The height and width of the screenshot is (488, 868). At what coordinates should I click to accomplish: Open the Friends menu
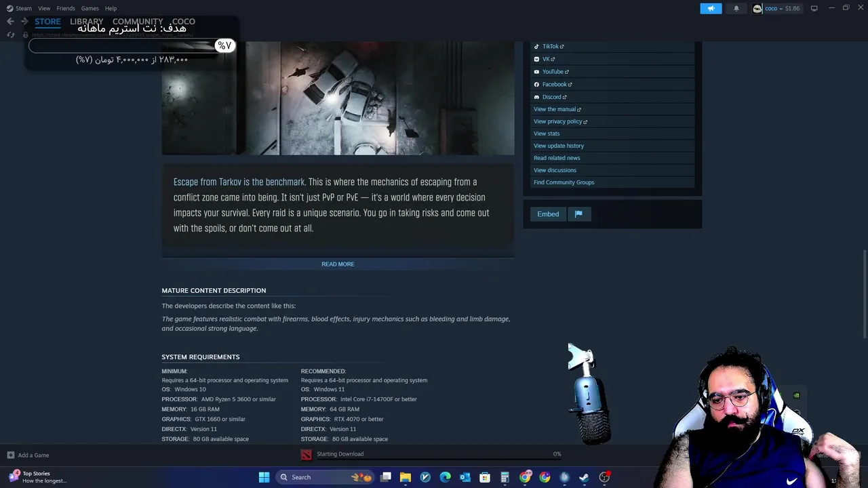pyautogui.click(x=66, y=8)
